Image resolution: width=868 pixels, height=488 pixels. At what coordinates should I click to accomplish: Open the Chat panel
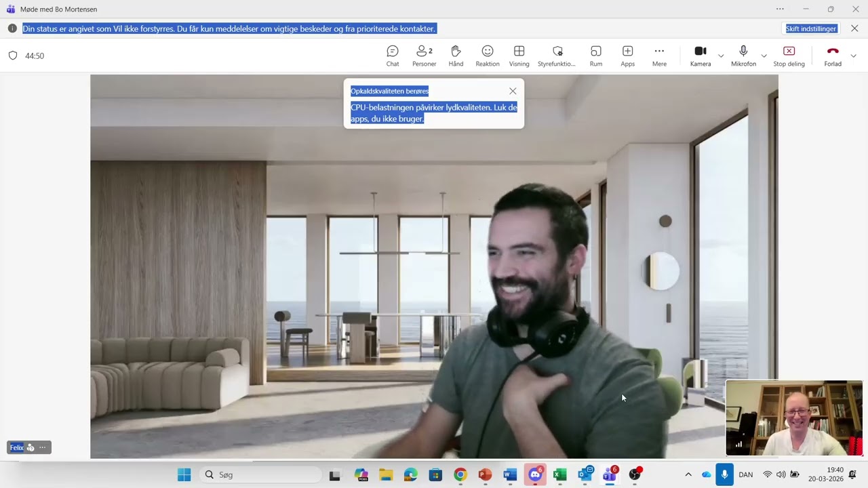click(393, 56)
